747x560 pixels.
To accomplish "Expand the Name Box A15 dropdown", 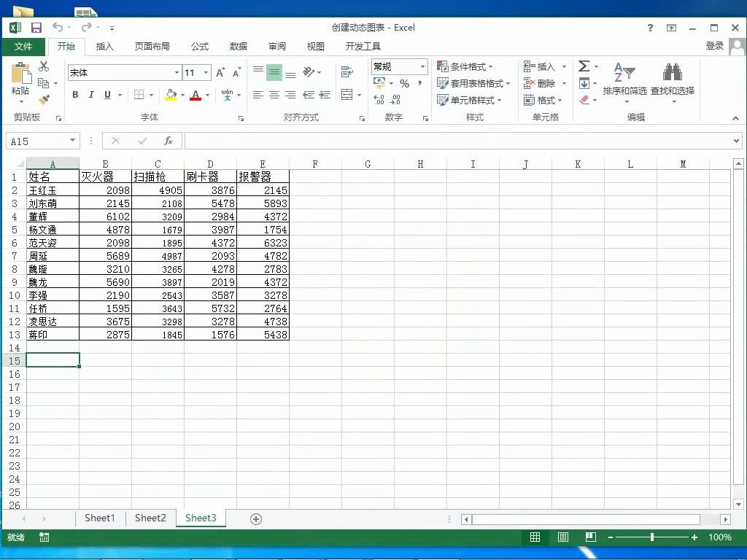I will [x=72, y=141].
